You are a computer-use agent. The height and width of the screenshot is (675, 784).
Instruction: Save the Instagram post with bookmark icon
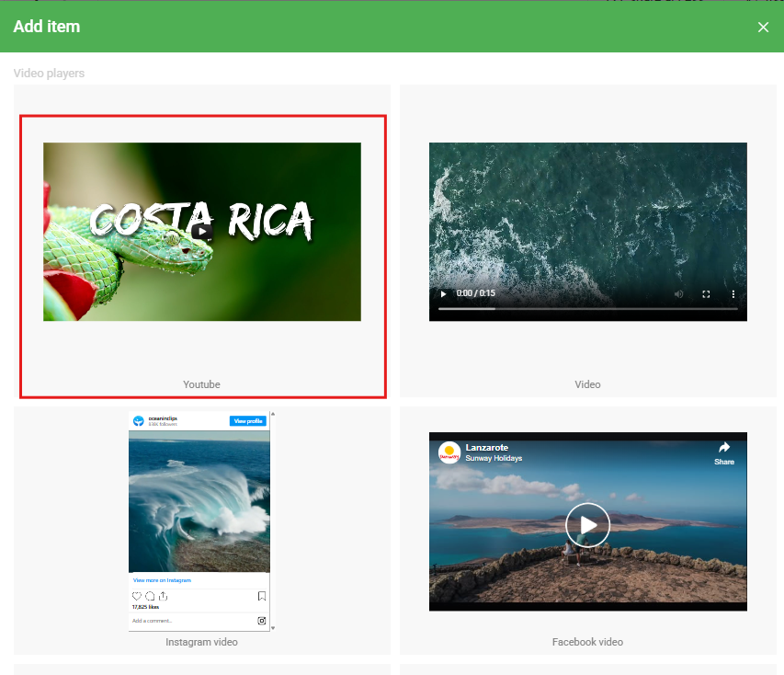[262, 596]
